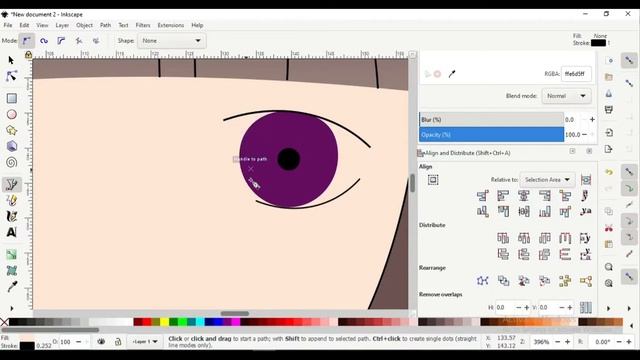Select the 3D box tool
Viewport: 640px width, 360px height.
click(11, 146)
